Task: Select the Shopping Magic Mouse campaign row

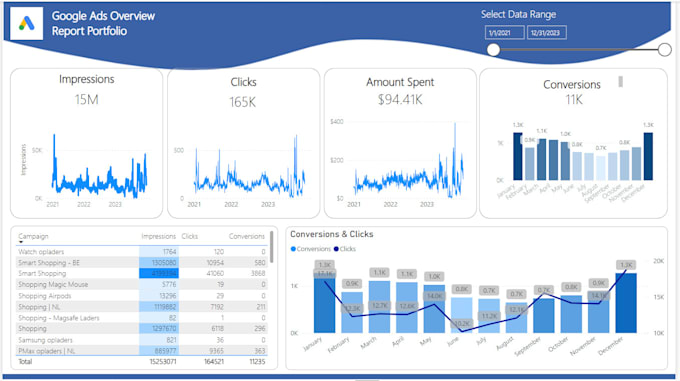Action: tap(142, 285)
